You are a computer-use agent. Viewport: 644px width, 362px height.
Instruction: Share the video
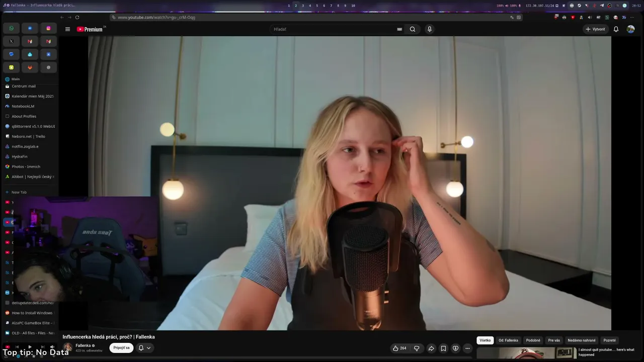click(x=431, y=348)
